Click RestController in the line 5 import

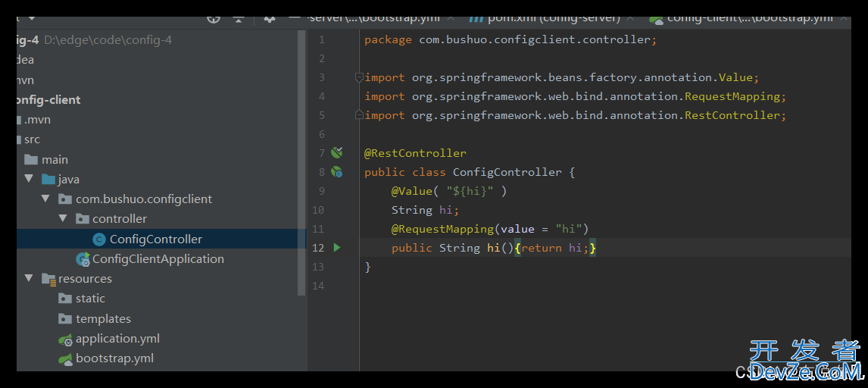[x=732, y=115]
